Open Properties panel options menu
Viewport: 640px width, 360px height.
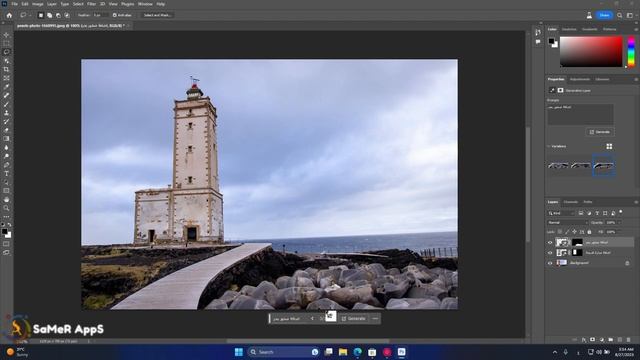coord(636,79)
